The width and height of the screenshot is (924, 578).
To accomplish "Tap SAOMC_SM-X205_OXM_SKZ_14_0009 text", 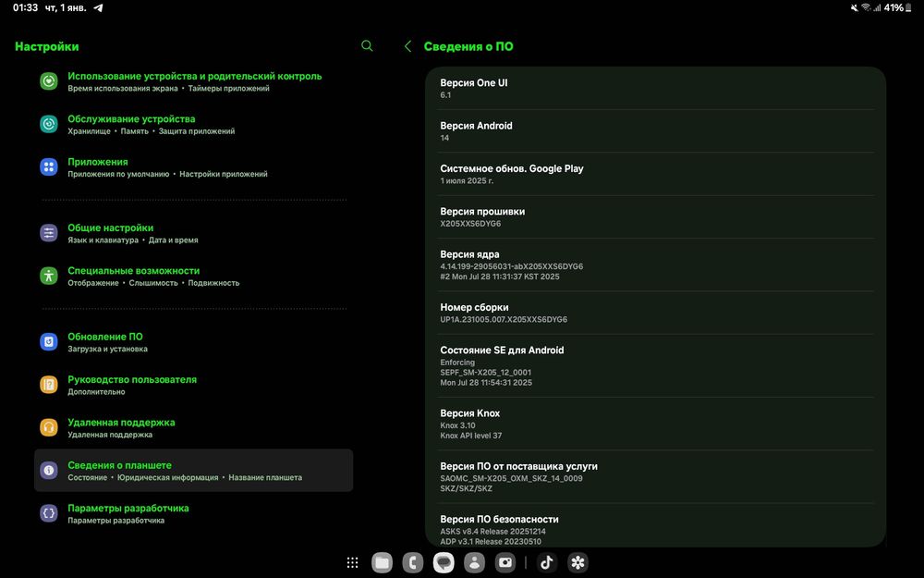I will [x=511, y=478].
